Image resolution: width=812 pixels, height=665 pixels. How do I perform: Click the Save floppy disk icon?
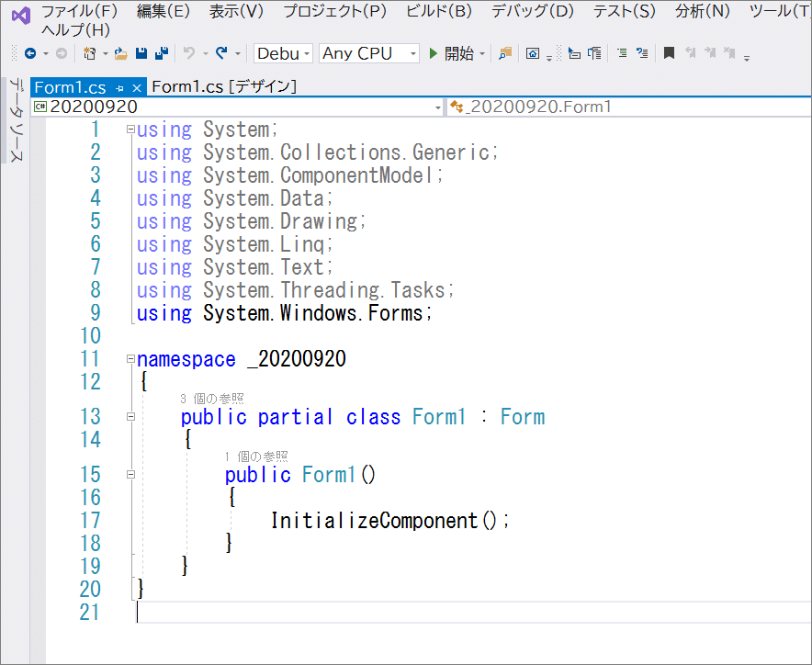[x=141, y=53]
